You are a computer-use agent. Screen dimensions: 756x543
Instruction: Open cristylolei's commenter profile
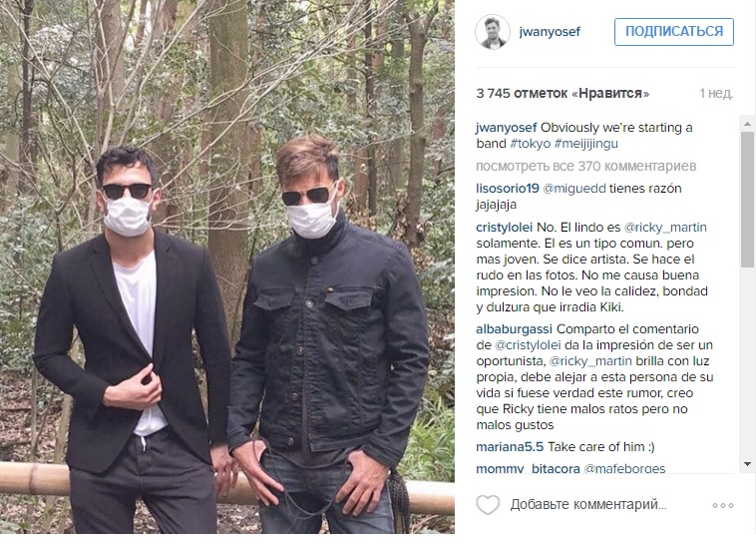pos(504,227)
